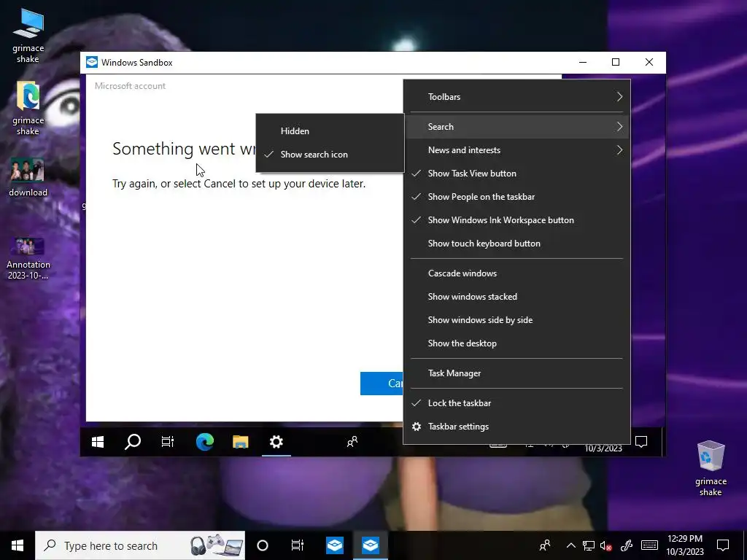
Task: Select Show windows side by side
Action: coord(517,320)
